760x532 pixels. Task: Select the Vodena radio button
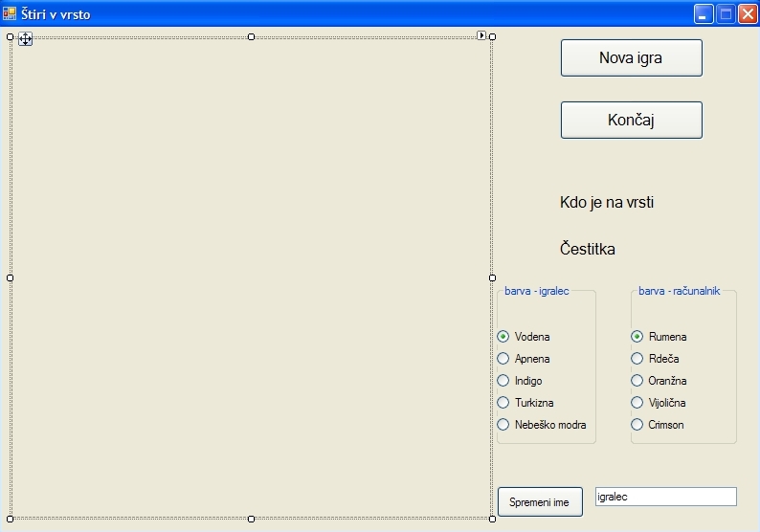[x=503, y=337]
